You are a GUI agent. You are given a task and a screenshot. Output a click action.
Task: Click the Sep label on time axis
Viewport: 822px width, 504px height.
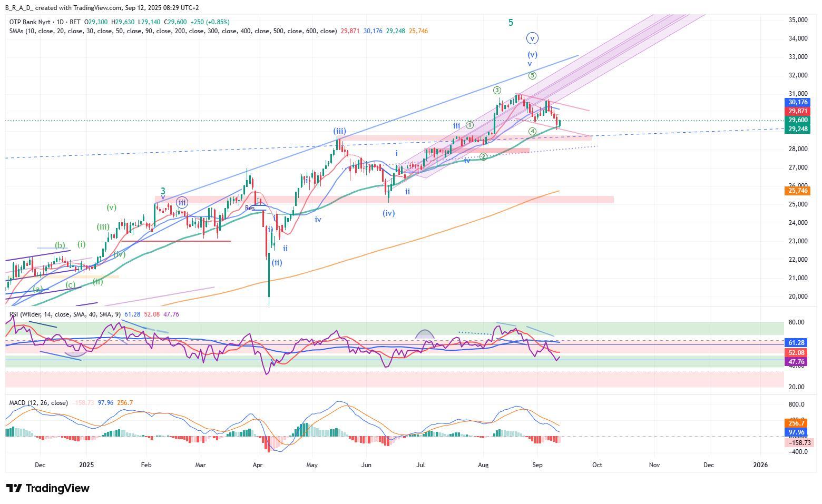click(537, 465)
